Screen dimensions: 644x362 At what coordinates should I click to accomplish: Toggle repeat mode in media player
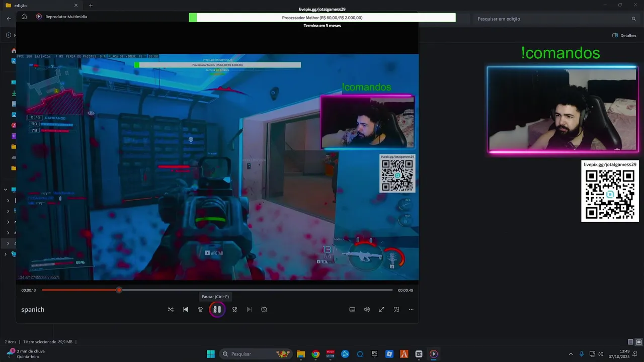(x=264, y=310)
